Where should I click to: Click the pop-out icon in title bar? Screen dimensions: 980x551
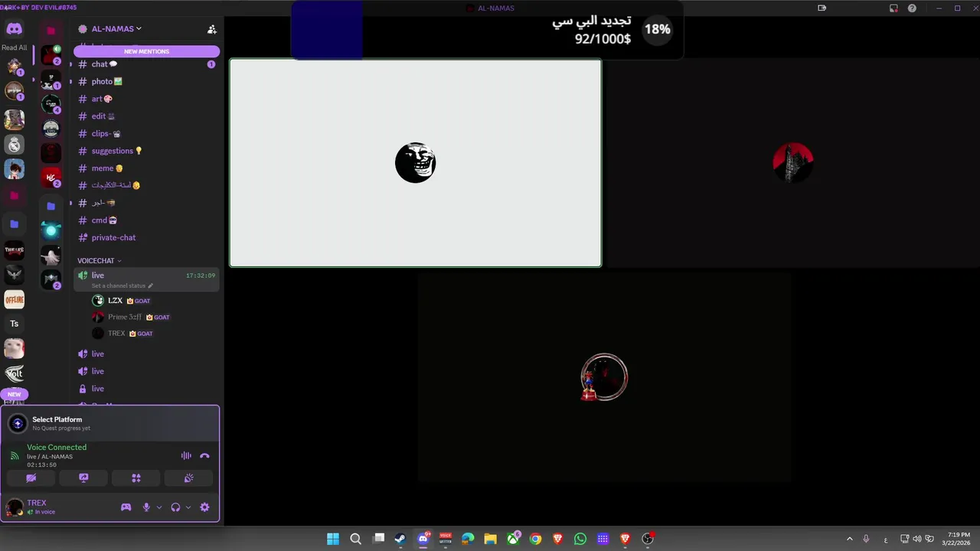[822, 8]
